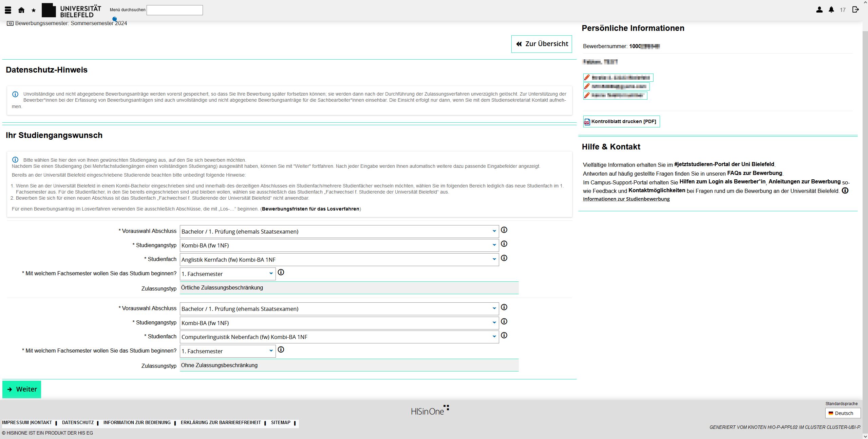Click Studiengangswunsch info box icon

coord(15,160)
